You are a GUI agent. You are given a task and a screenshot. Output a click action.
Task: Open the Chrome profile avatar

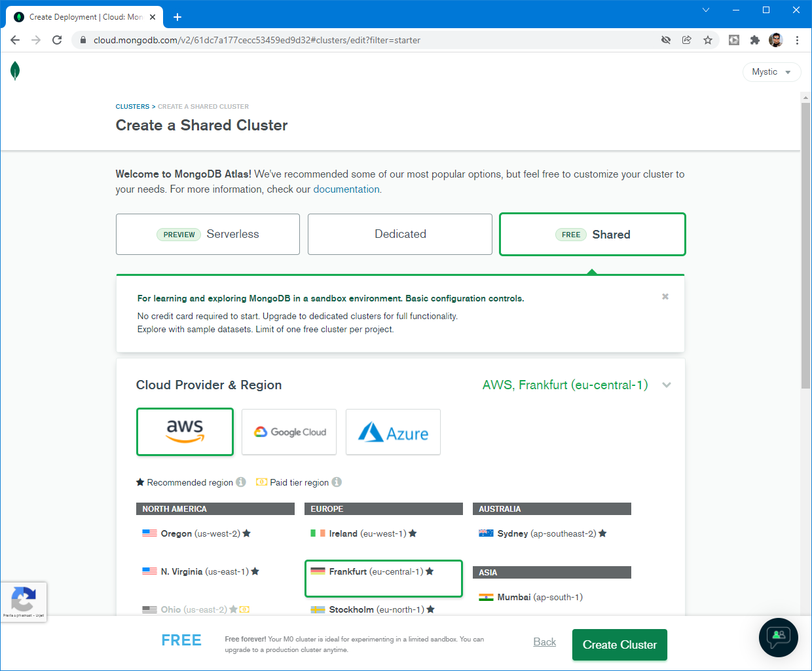click(x=776, y=40)
